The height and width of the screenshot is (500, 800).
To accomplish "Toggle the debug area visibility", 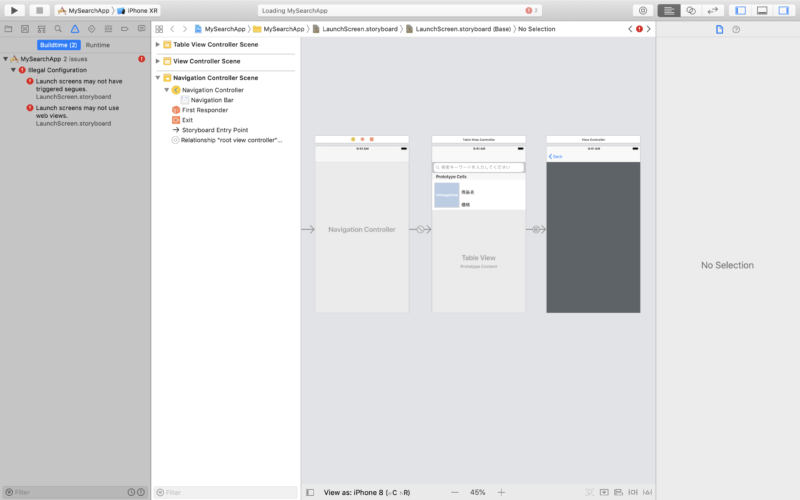I will point(762,10).
